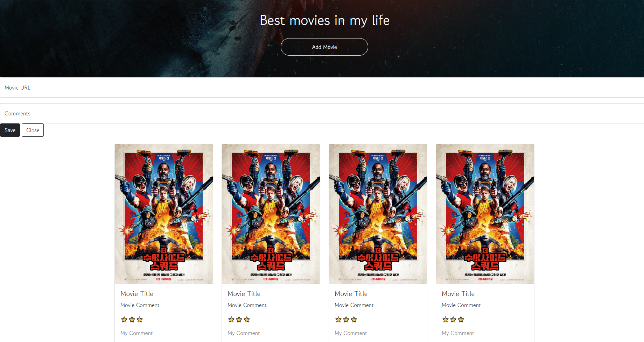The width and height of the screenshot is (644, 342).
Task: Select the first card's Movie Title text
Action: click(137, 294)
